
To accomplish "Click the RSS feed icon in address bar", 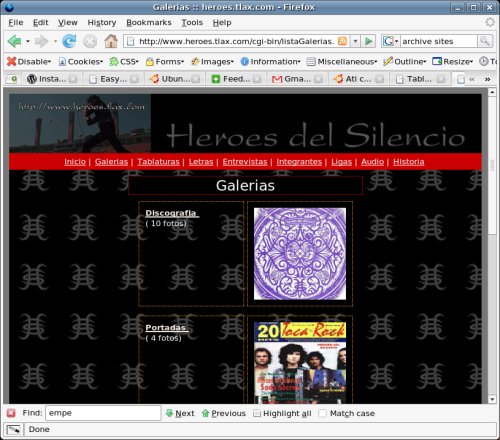I will tap(342, 41).
